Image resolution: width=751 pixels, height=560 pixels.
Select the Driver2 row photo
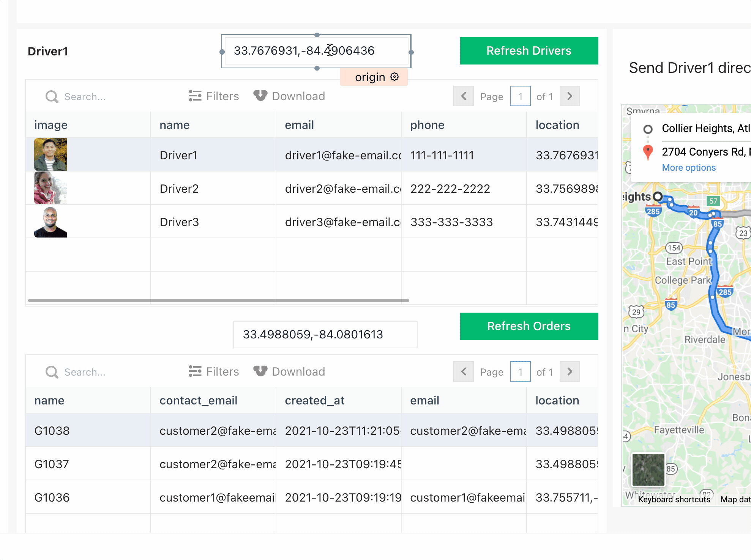point(50,188)
